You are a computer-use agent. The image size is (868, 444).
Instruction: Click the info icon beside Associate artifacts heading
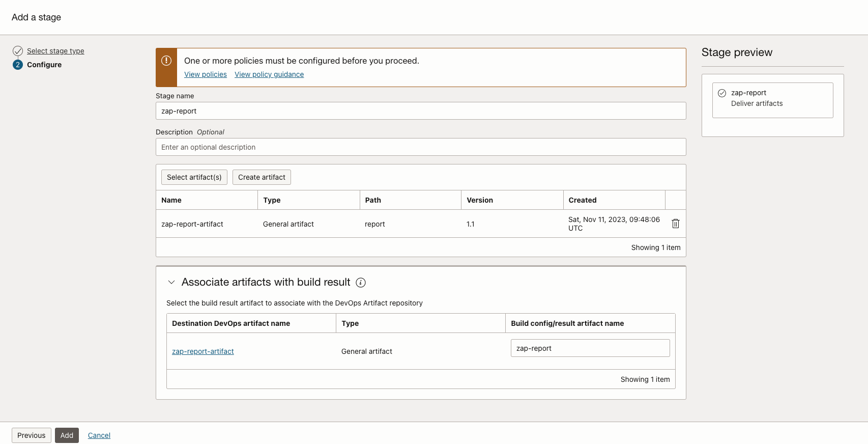[x=361, y=283]
